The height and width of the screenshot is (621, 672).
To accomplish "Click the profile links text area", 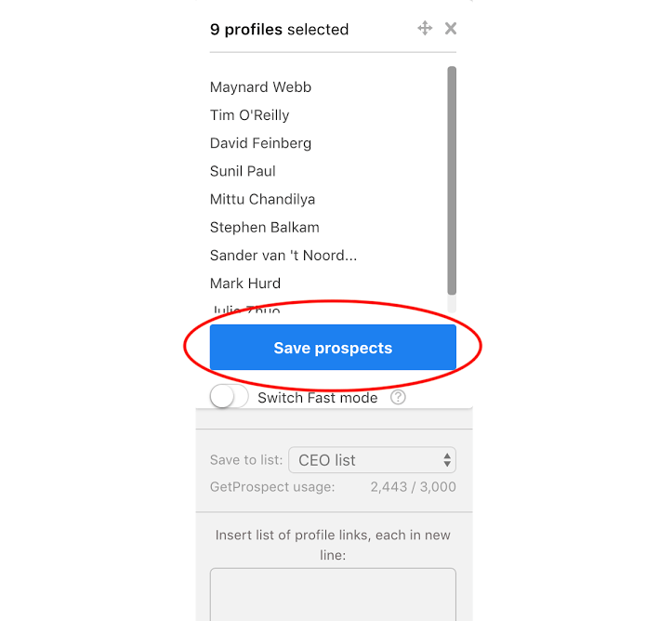I will click(x=333, y=595).
